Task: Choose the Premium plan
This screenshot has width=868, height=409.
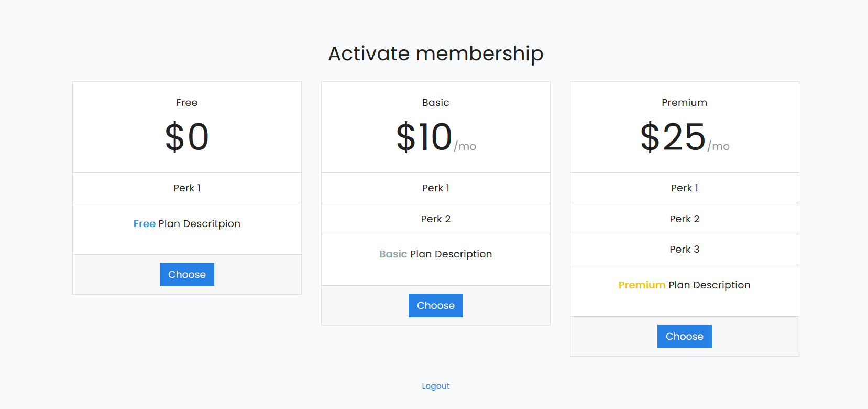Action: [685, 336]
